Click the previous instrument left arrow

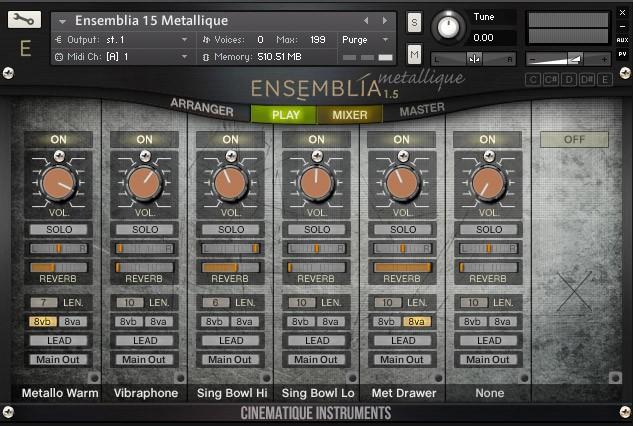coord(367,20)
